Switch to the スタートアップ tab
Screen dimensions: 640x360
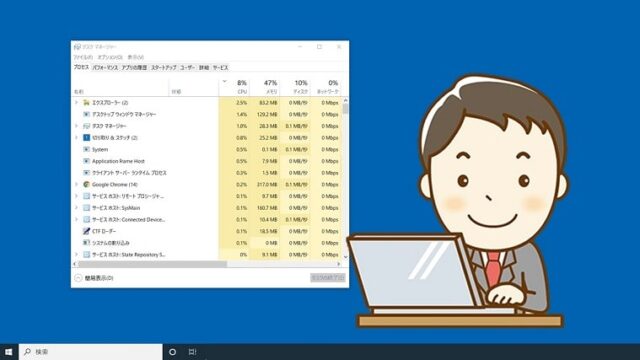[164, 67]
